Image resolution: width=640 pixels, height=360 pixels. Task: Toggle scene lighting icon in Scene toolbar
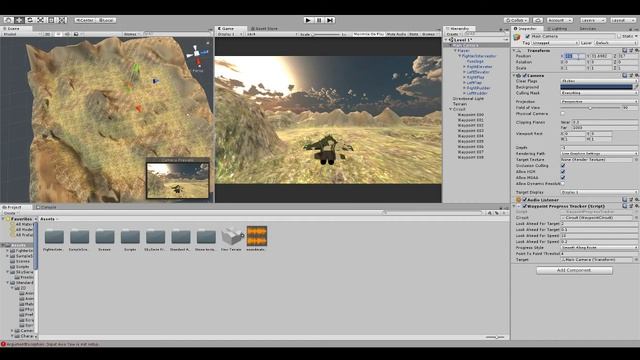click(58, 34)
